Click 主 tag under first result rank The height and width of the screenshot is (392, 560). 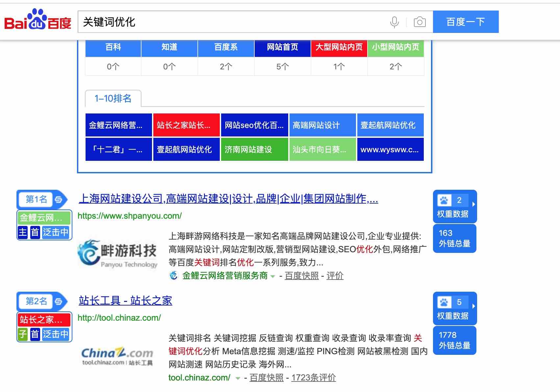[x=23, y=233]
